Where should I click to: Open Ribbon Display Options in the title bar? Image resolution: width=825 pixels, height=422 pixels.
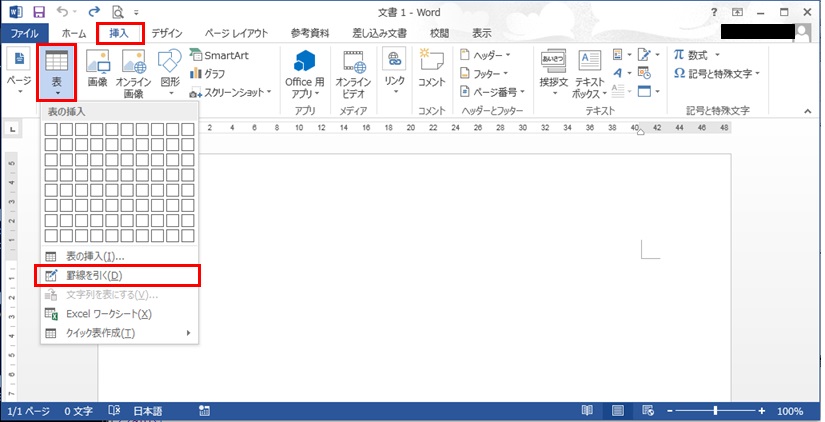(x=738, y=12)
